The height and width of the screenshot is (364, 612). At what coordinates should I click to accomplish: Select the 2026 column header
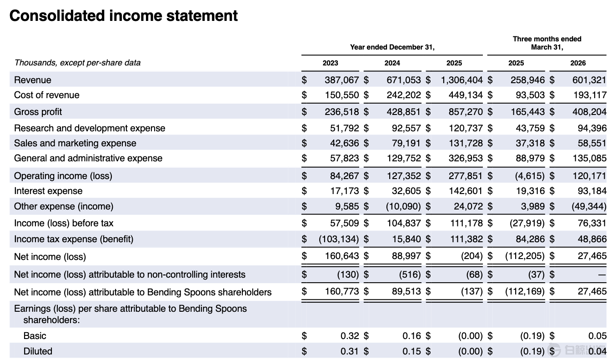click(x=578, y=63)
